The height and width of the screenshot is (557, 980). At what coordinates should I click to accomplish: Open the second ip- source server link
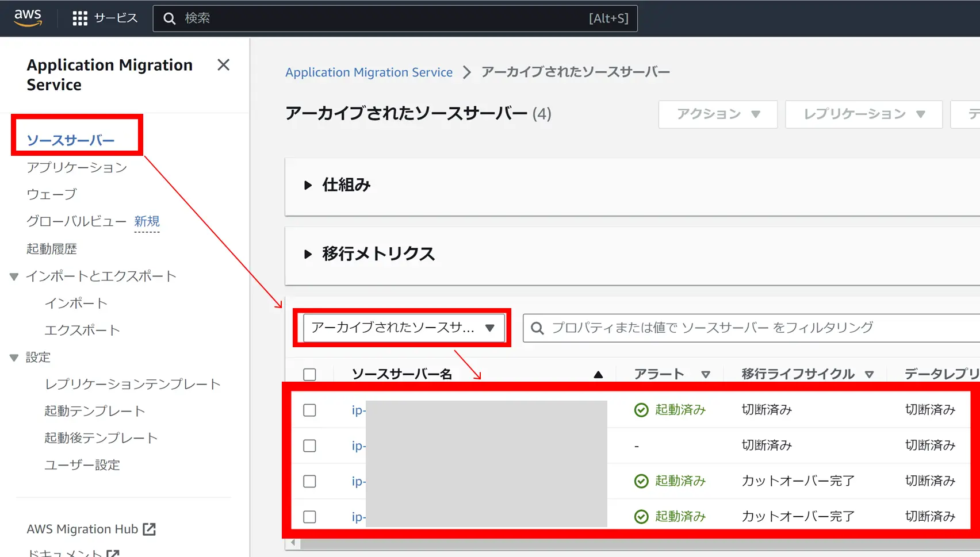[x=359, y=445]
